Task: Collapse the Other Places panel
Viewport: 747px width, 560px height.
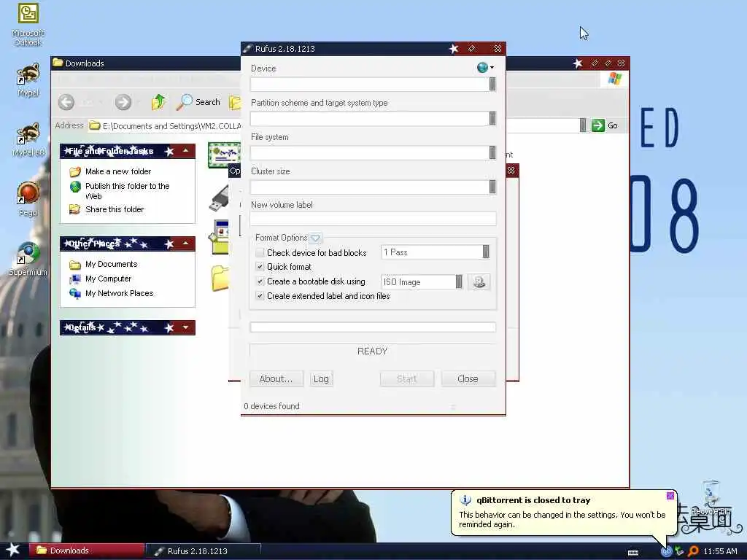Action: pos(185,244)
